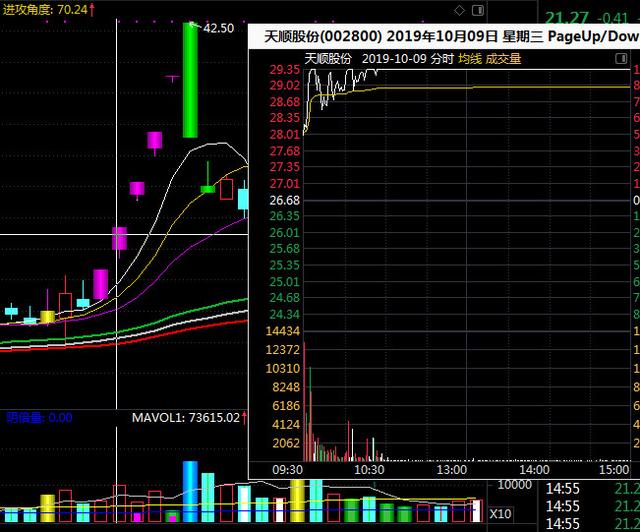Viewport: 640px width, 532px height.
Task: Click the diamond marker icon above the K-line chart
Action: pos(459,11)
